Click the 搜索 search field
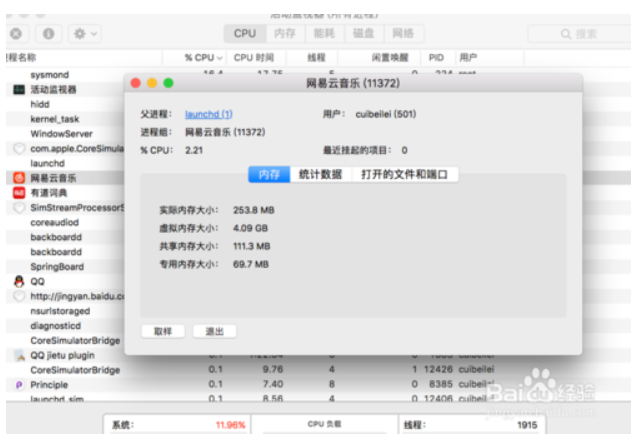Viewport: 634px width, 445px height. 580,34
